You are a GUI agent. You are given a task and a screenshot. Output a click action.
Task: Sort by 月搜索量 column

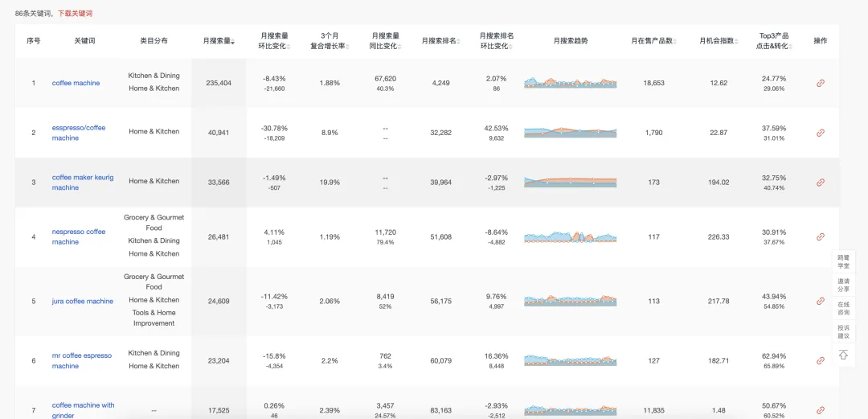tap(219, 41)
